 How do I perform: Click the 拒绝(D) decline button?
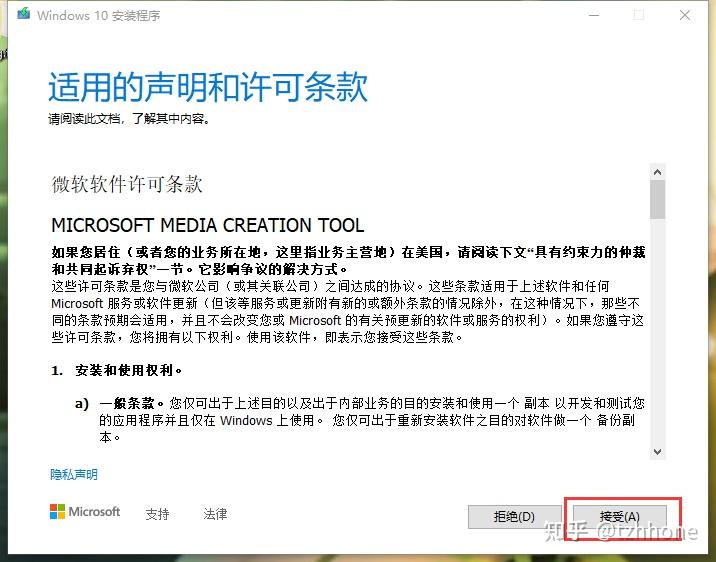tap(514, 517)
